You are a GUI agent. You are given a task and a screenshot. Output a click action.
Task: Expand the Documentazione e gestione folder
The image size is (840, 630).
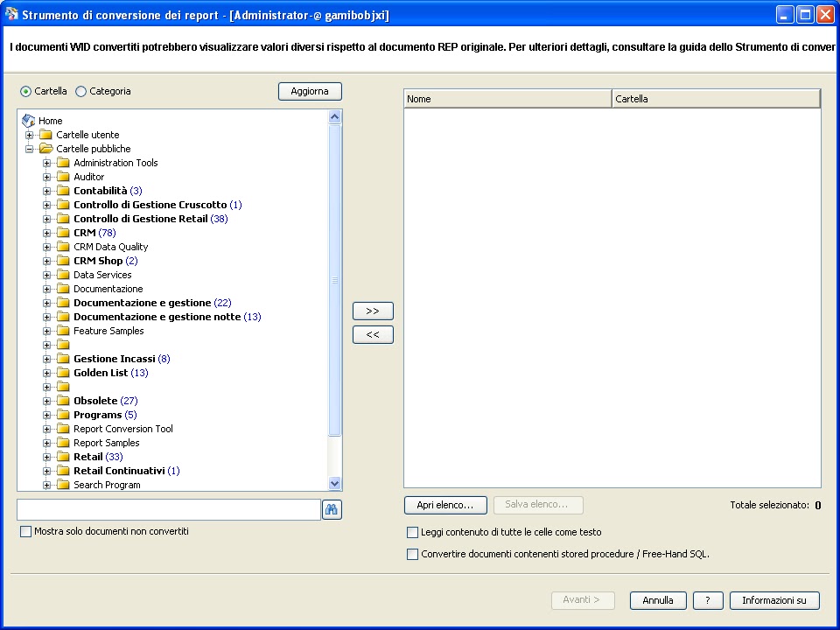(46, 302)
